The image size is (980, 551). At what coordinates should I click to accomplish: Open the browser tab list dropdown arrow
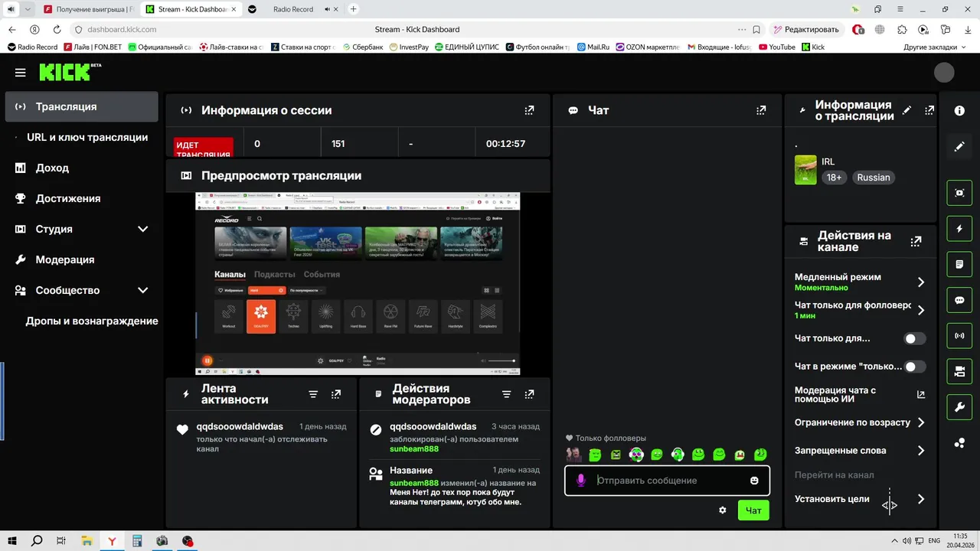28,9
